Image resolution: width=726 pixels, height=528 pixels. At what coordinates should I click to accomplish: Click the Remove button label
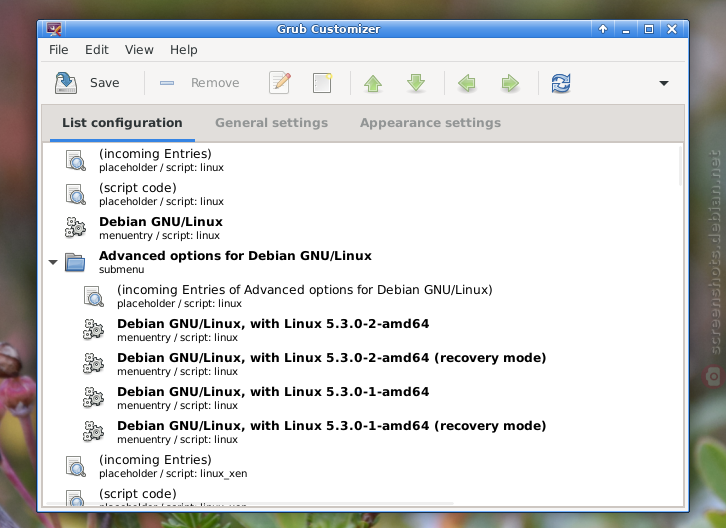pyautogui.click(x=215, y=83)
